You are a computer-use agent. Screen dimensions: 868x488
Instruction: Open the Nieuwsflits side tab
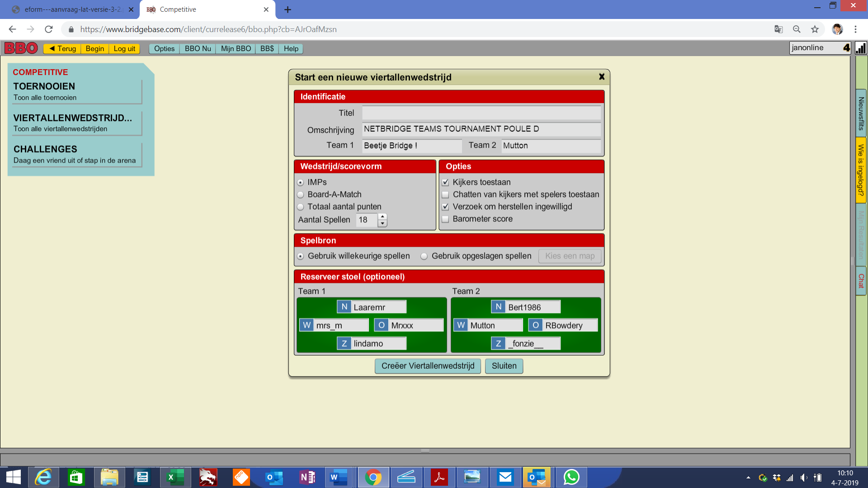pyautogui.click(x=861, y=113)
